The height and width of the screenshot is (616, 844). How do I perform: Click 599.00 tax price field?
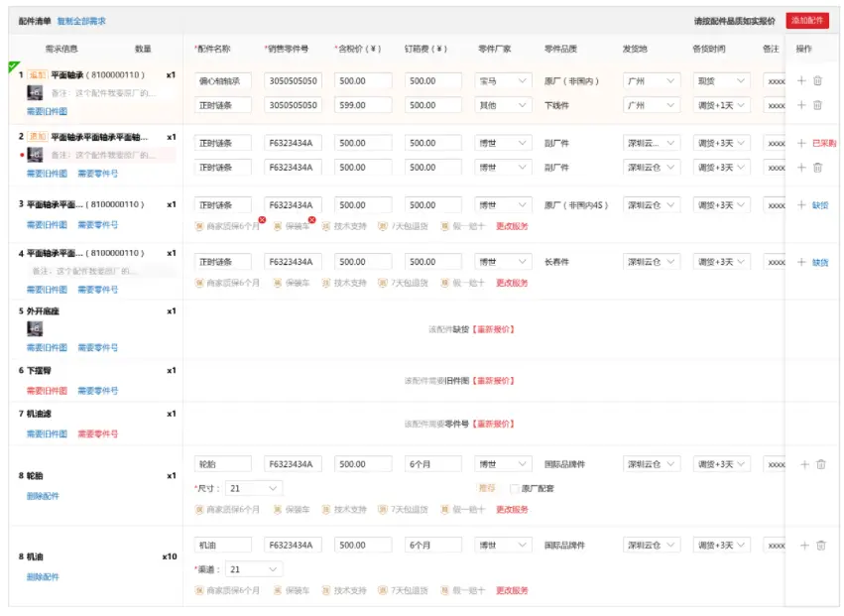click(363, 105)
